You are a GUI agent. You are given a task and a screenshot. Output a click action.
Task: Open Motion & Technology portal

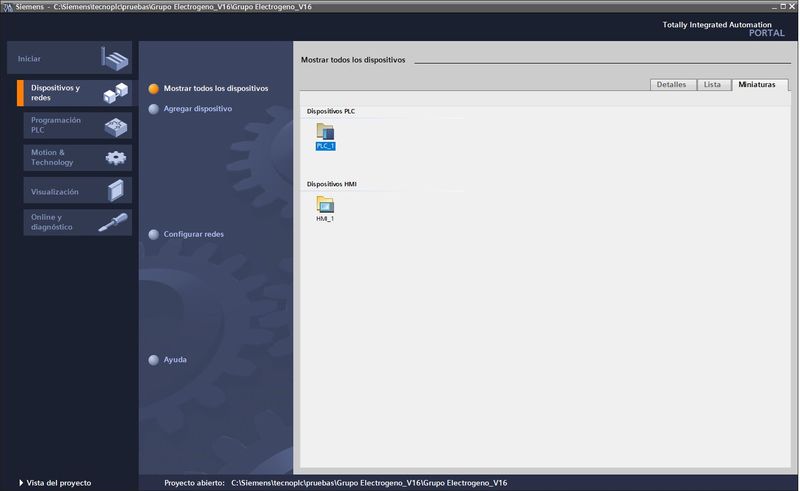pyautogui.click(x=78, y=157)
